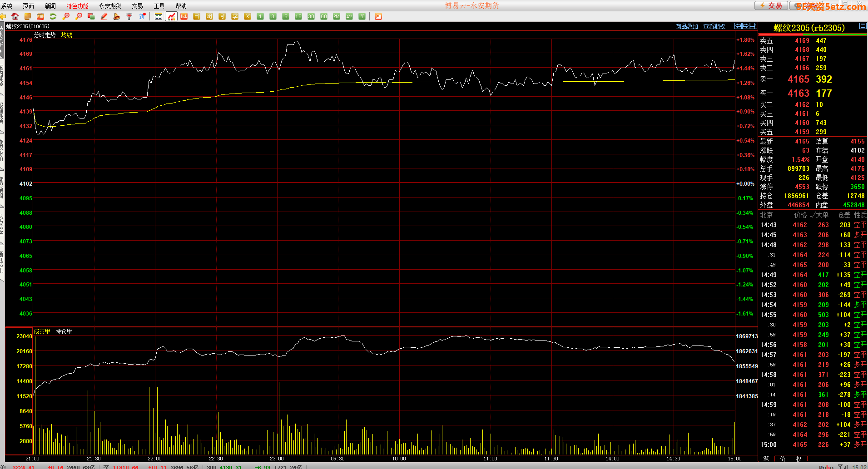
Task: Click the F10 info icon
Action: coord(40,16)
